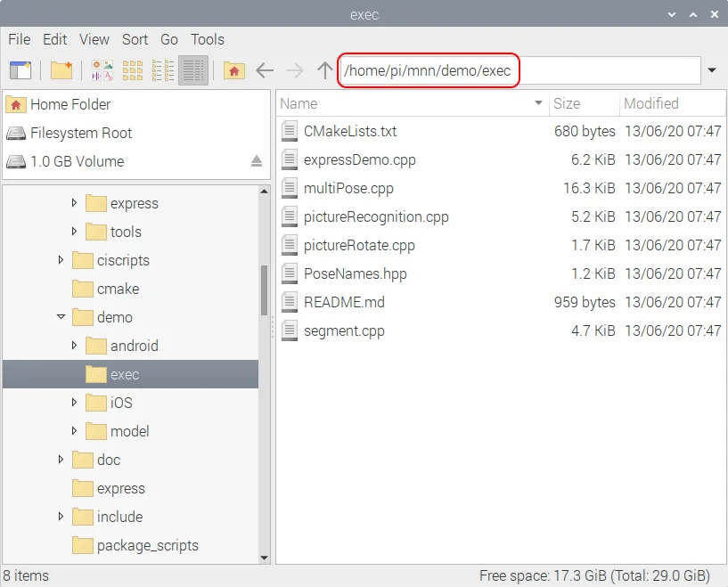Screen dimensions: 728x587
Task: Click the README.md file icon
Action: pyautogui.click(x=290, y=302)
